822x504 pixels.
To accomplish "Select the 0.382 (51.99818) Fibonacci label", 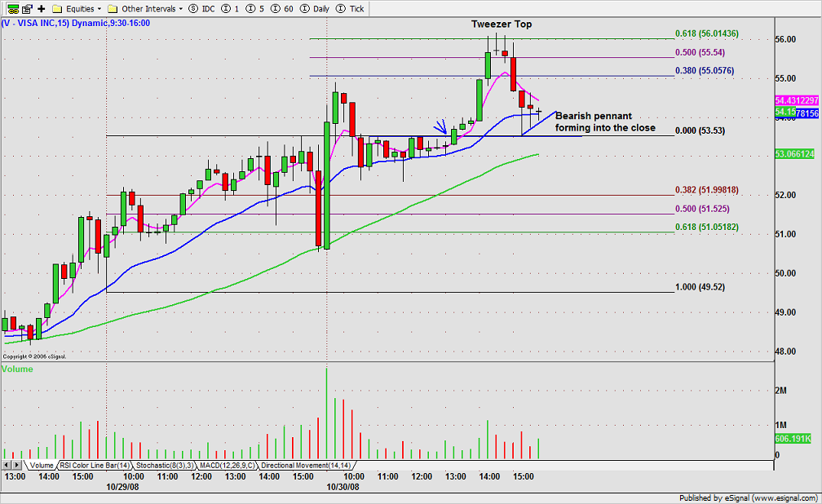I will tap(707, 190).
